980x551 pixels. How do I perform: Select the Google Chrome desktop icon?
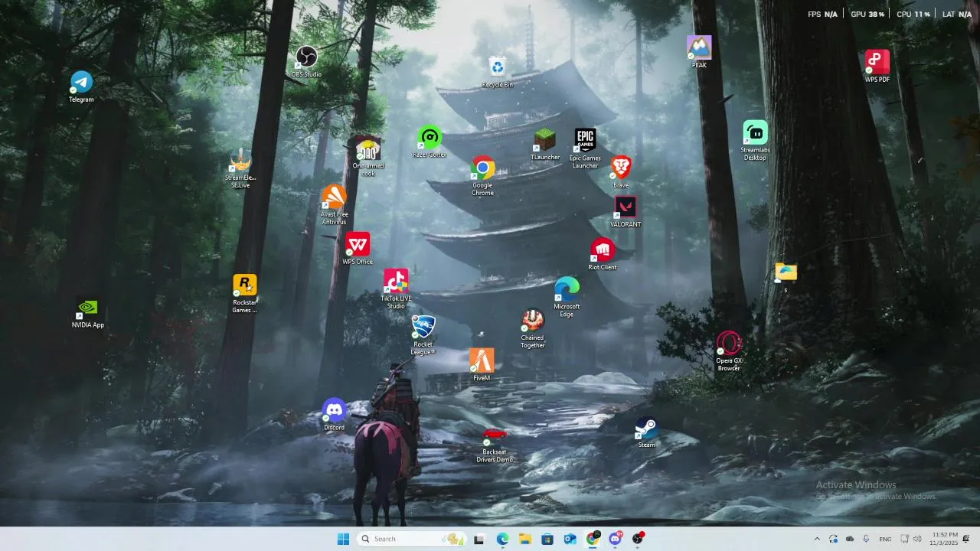482,177
